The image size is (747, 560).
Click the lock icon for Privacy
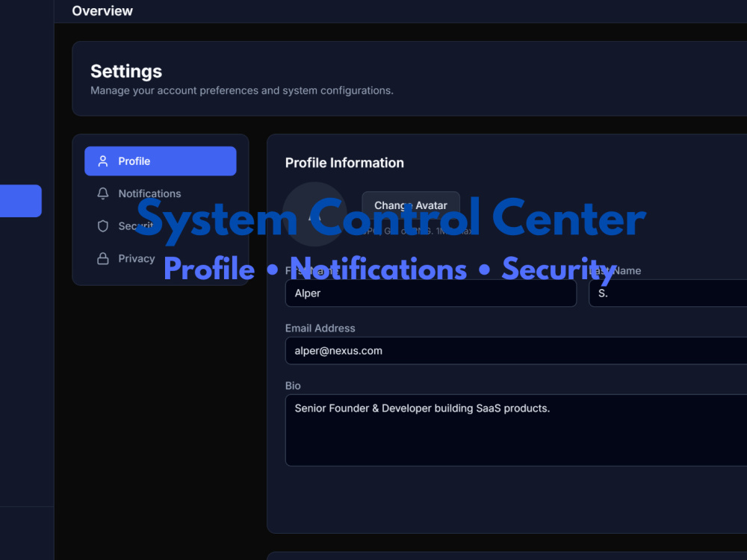(x=103, y=258)
